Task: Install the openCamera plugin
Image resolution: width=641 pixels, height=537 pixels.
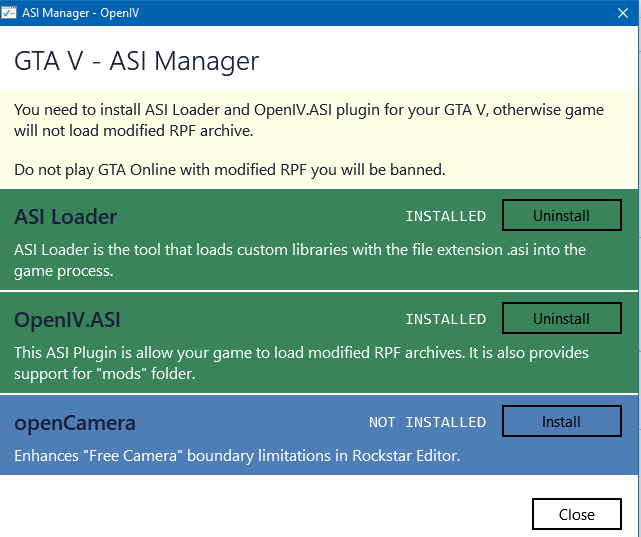Action: (x=561, y=422)
